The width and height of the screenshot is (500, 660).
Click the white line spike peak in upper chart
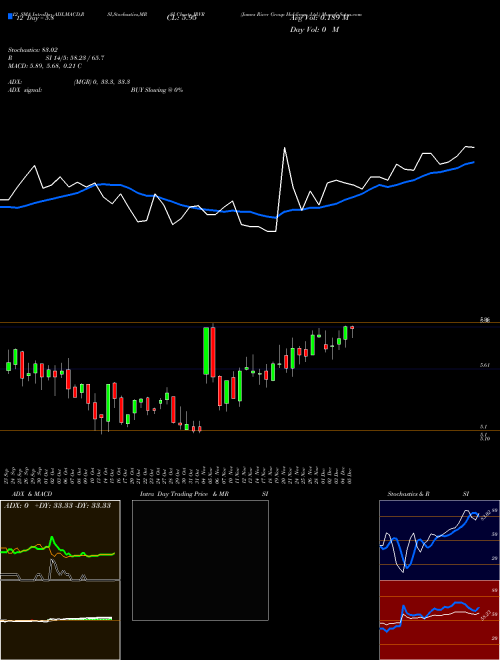[285, 148]
